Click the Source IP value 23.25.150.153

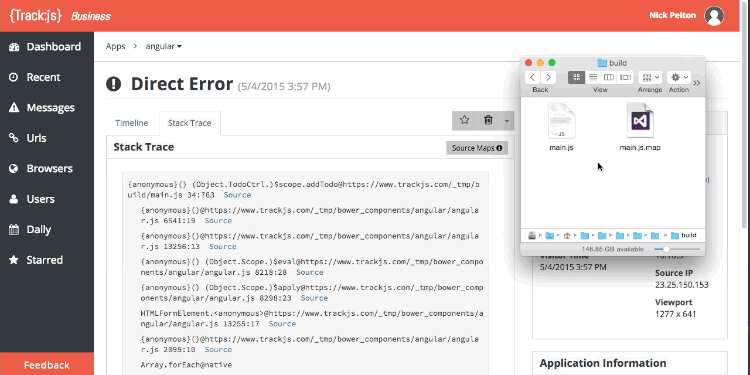pos(682,285)
